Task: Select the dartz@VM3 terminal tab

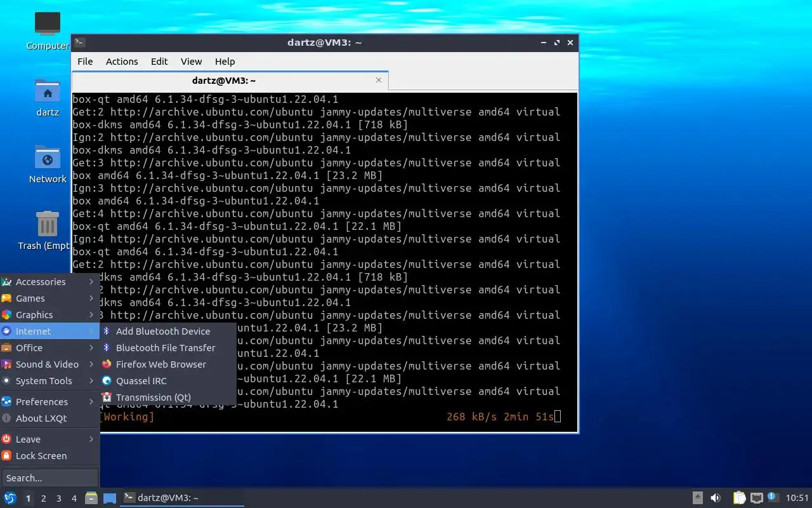Action: [x=230, y=81]
